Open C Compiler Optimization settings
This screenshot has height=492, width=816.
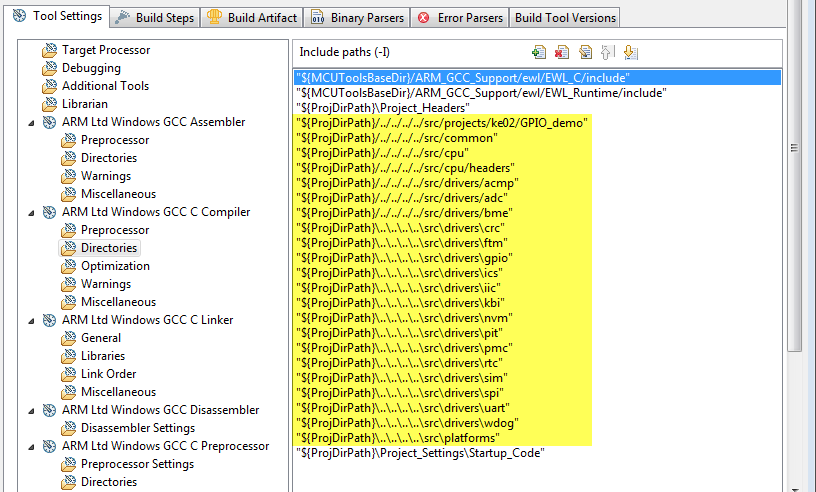click(115, 266)
